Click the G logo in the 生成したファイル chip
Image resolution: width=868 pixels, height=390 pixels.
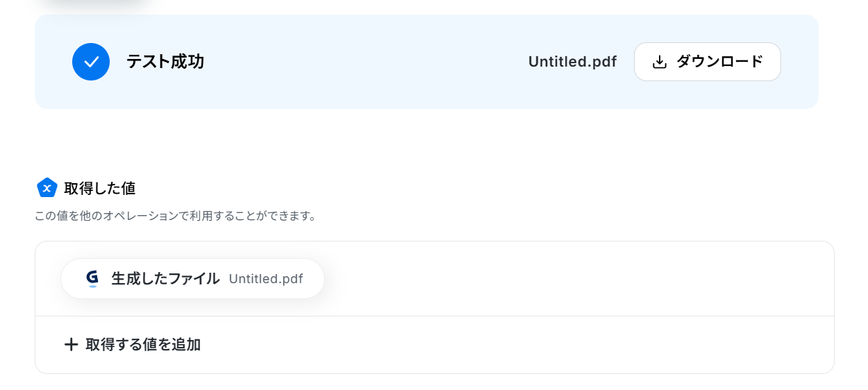pos(92,278)
